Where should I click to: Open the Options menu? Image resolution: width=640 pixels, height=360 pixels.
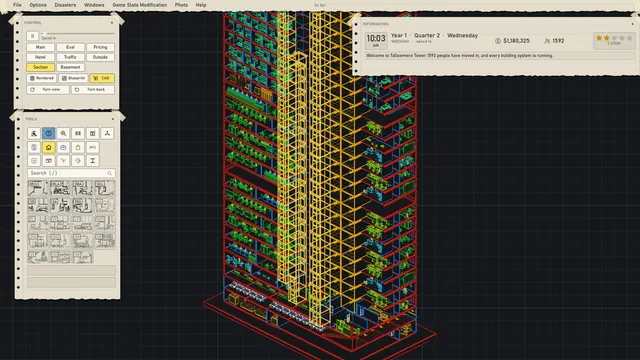click(x=38, y=5)
